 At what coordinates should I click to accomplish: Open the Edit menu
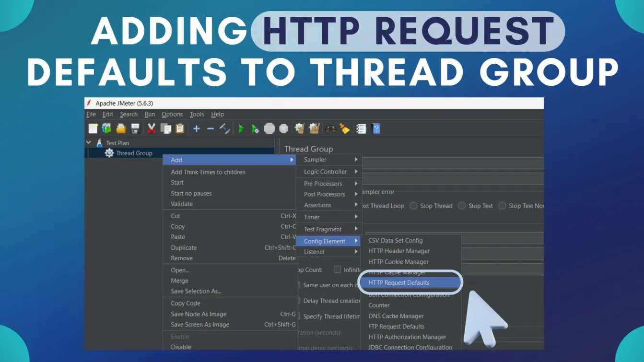(x=108, y=114)
